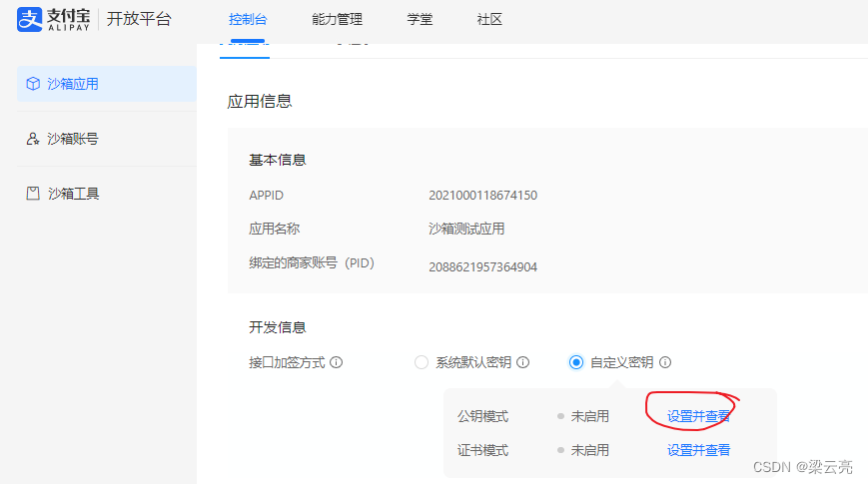Click the 应用信息 heading

(x=259, y=101)
